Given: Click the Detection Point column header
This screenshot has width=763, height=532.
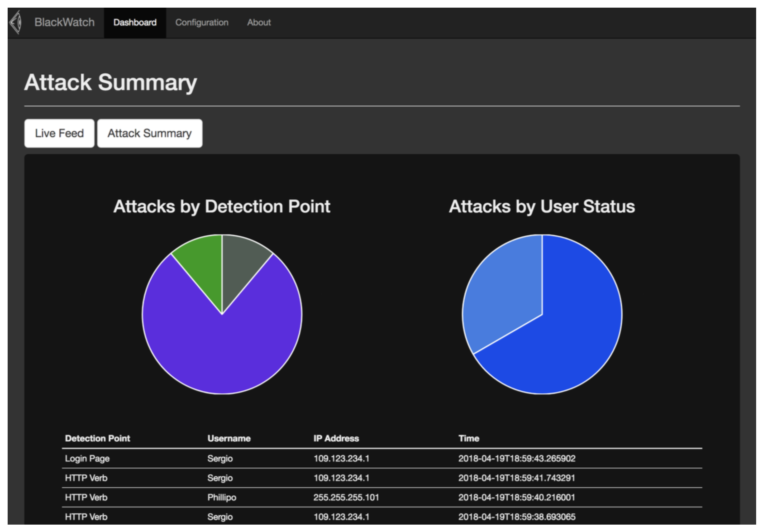Looking at the screenshot, I should point(97,438).
